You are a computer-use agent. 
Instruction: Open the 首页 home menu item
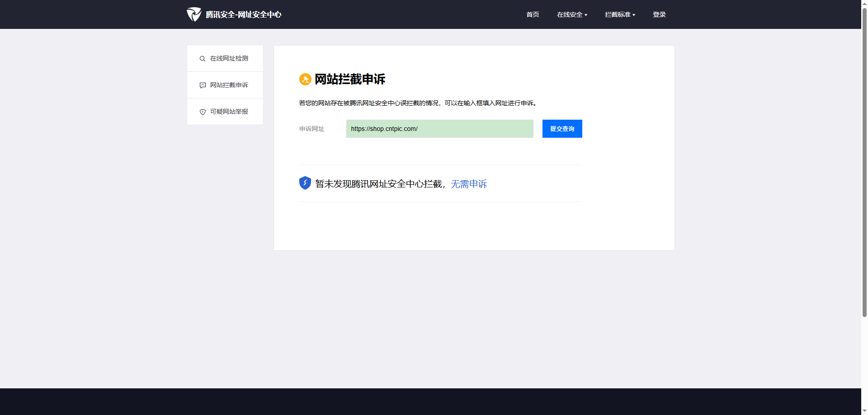(x=533, y=14)
